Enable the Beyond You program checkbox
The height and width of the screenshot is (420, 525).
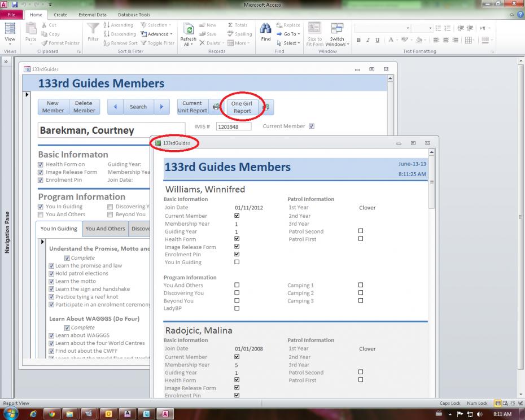pos(110,215)
